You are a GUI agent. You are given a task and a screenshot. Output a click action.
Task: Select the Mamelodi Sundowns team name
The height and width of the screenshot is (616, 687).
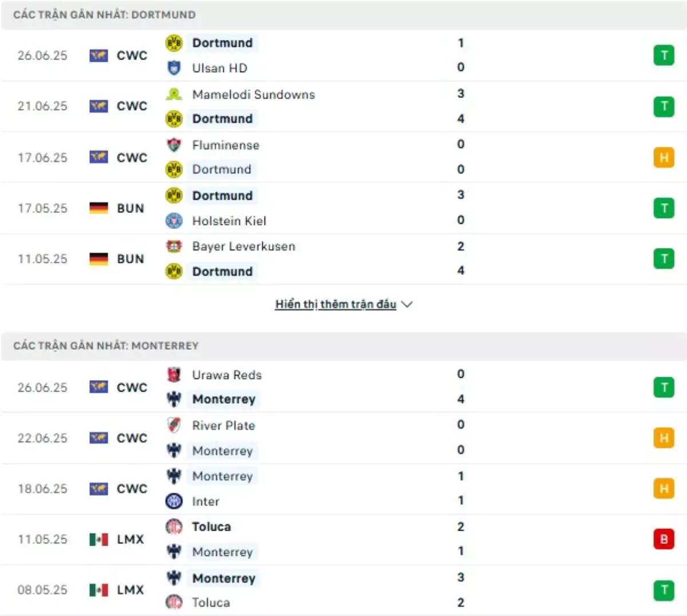tap(254, 94)
